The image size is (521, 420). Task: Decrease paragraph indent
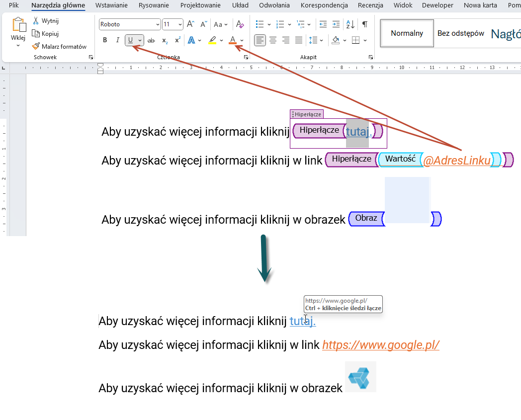point(323,24)
